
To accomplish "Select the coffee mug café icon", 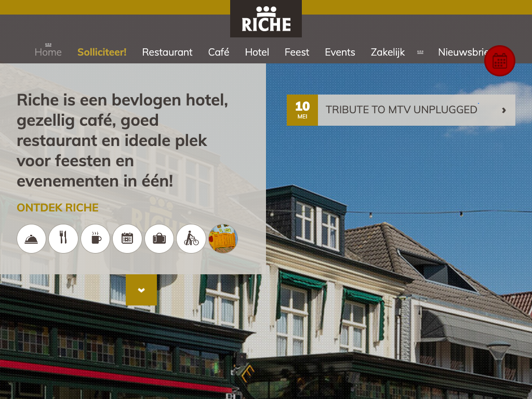I will 96,239.
